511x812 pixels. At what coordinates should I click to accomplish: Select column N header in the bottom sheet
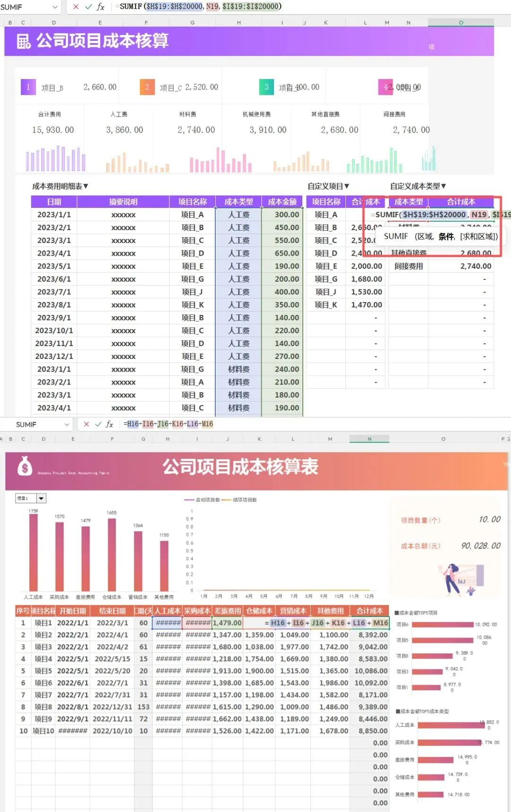pyautogui.click(x=370, y=439)
